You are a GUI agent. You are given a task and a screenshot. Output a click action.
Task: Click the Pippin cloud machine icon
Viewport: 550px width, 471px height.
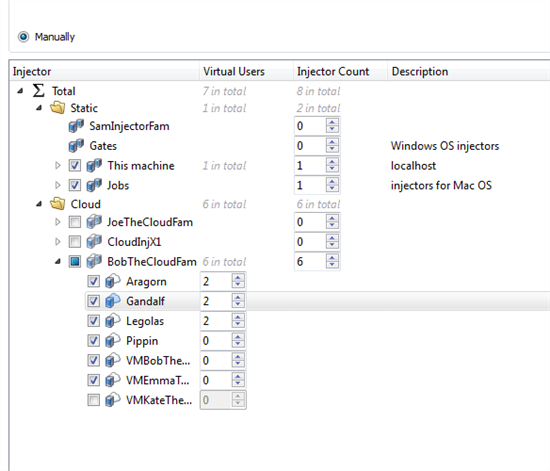[113, 341]
